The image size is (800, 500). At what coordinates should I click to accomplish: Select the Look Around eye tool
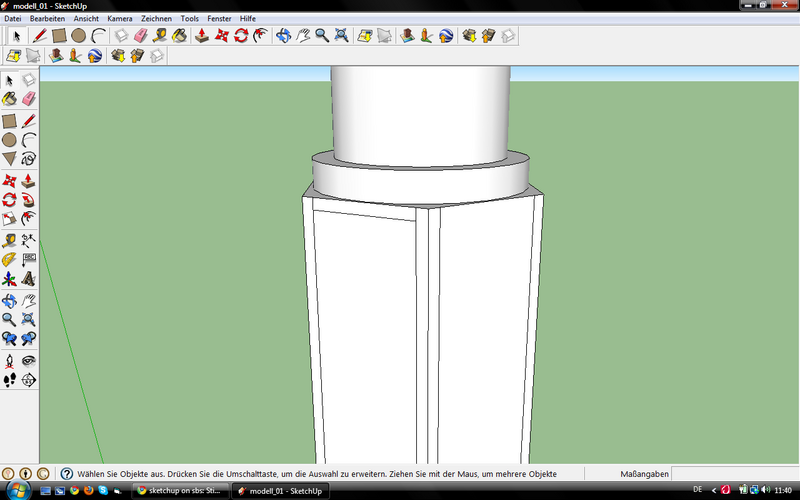coord(29,360)
